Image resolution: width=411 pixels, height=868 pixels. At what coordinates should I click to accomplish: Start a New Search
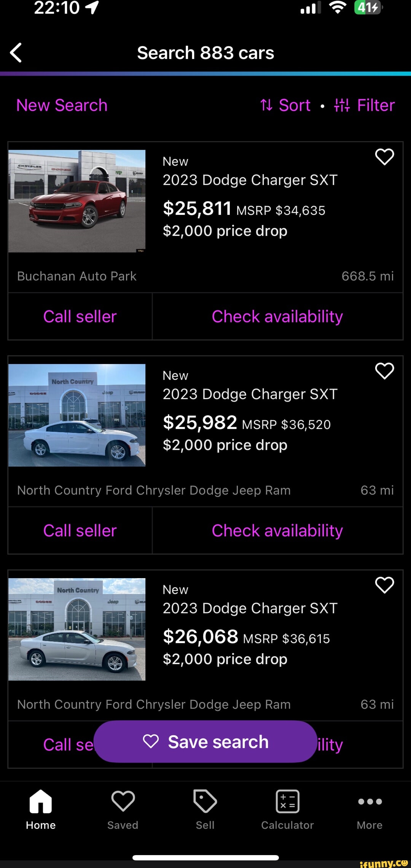tap(62, 105)
